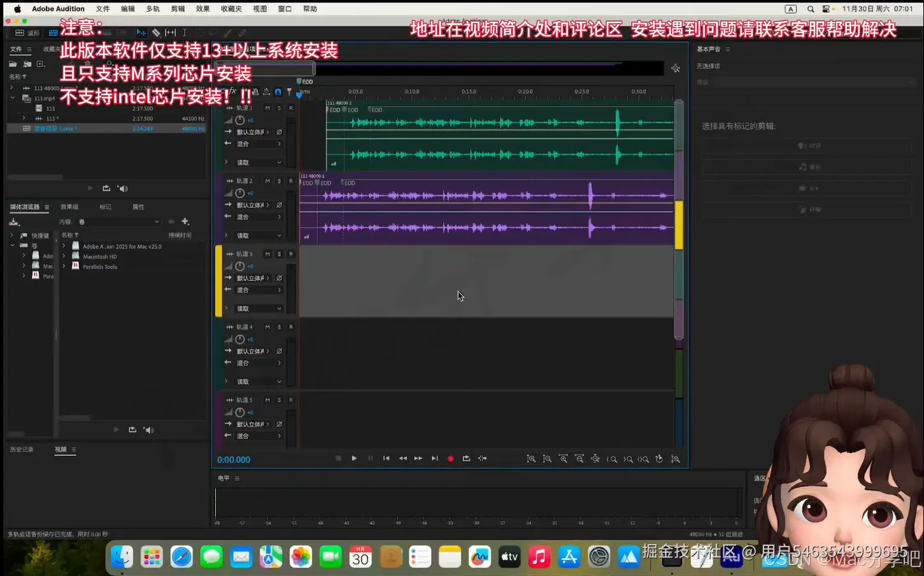
Task: Adjust 轨道 1 volume knob
Action: tap(240, 120)
